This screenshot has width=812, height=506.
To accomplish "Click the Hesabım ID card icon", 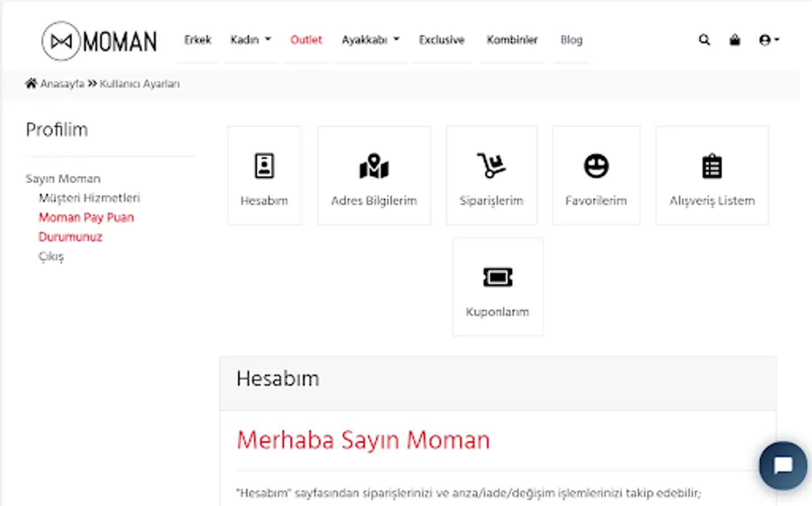I will point(264,166).
